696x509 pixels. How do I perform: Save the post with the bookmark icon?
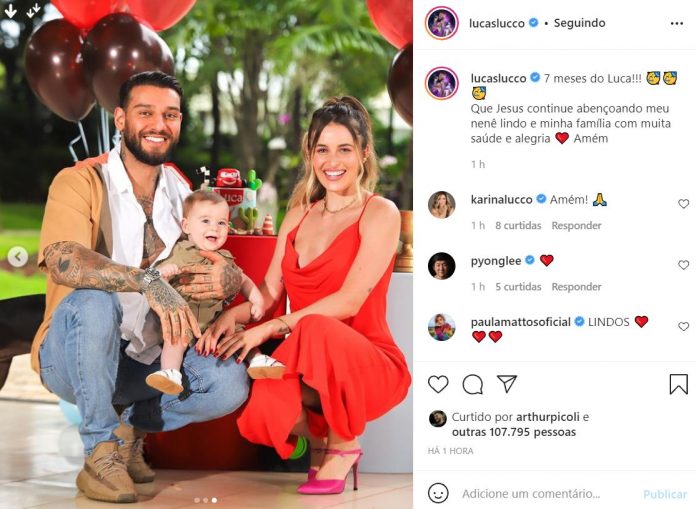[x=678, y=384]
